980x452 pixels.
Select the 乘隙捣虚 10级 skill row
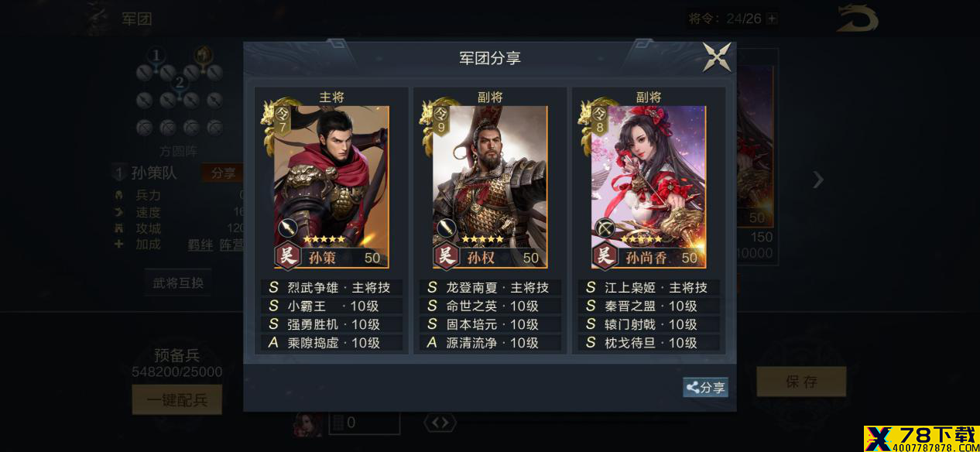point(331,343)
